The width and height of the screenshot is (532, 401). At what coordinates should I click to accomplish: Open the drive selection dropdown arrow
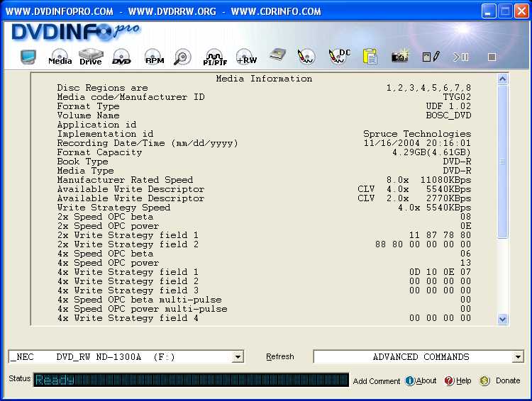pyautogui.click(x=238, y=357)
